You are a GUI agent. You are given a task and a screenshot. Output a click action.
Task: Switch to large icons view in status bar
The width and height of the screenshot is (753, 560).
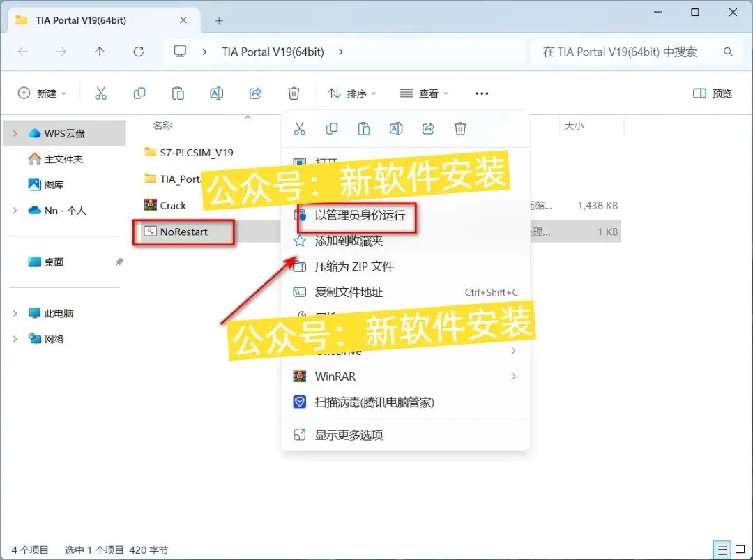click(740, 550)
